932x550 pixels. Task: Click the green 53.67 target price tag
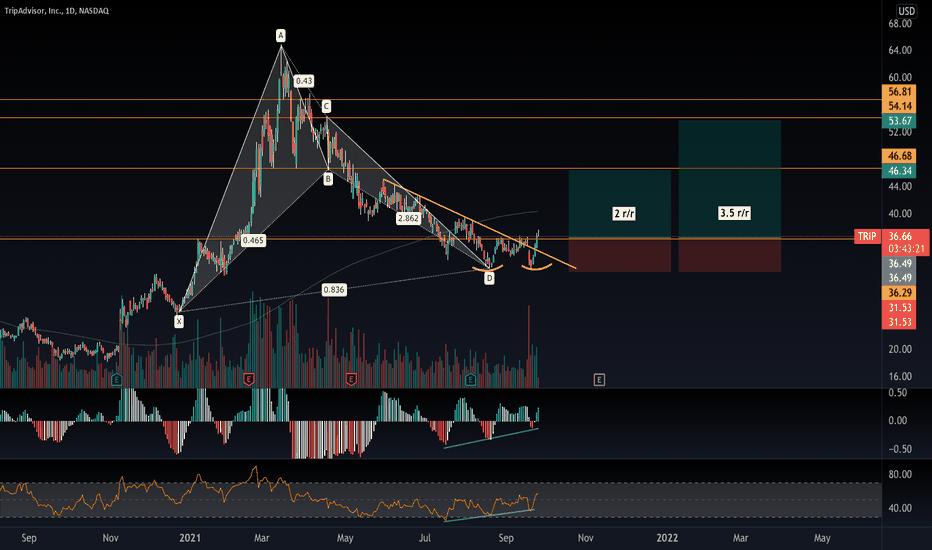[x=899, y=121]
